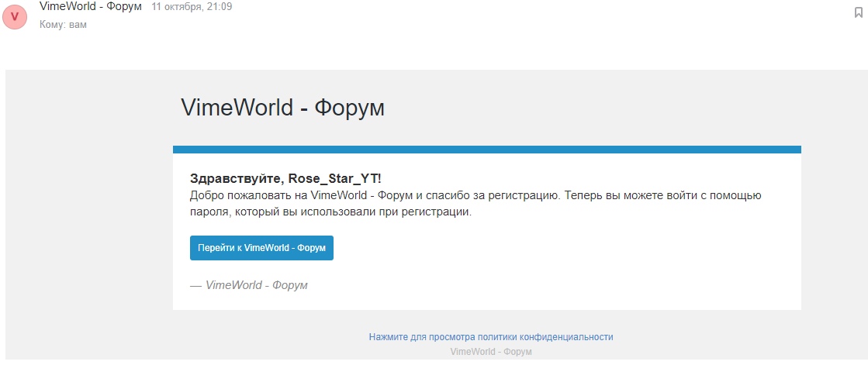Click the word вам in the recipient line
The image size is (868, 389).
coord(78,25)
